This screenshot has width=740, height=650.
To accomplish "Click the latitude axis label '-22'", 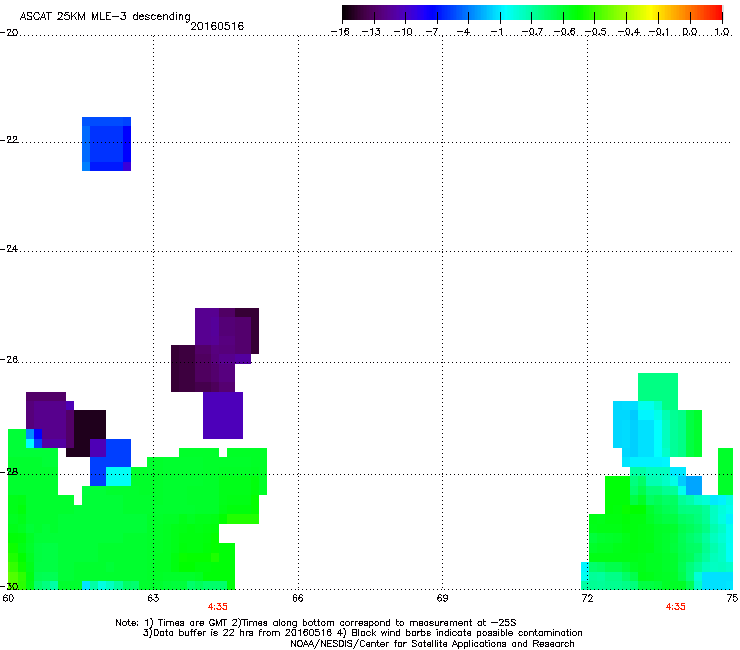I will [x=9, y=140].
